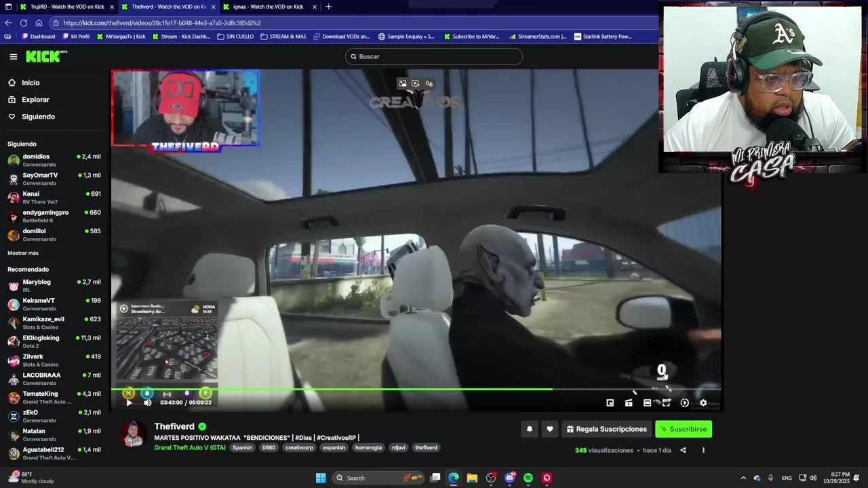Open a new browser tab
This screenshot has height=488, width=868.
(329, 7)
